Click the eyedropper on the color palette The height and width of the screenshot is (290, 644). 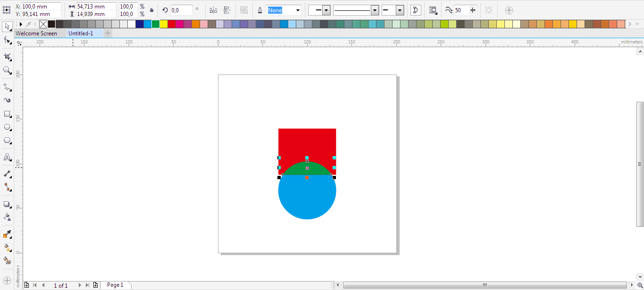coord(28,24)
